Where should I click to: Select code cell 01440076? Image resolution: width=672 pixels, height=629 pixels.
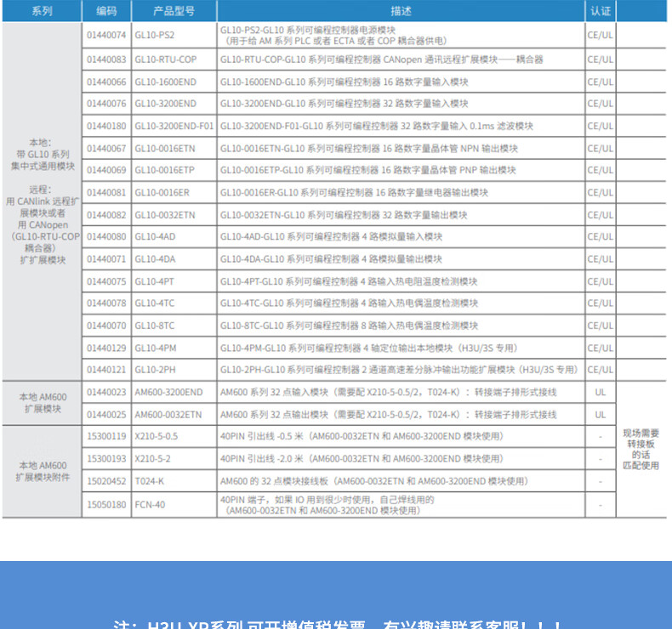pyautogui.click(x=106, y=104)
